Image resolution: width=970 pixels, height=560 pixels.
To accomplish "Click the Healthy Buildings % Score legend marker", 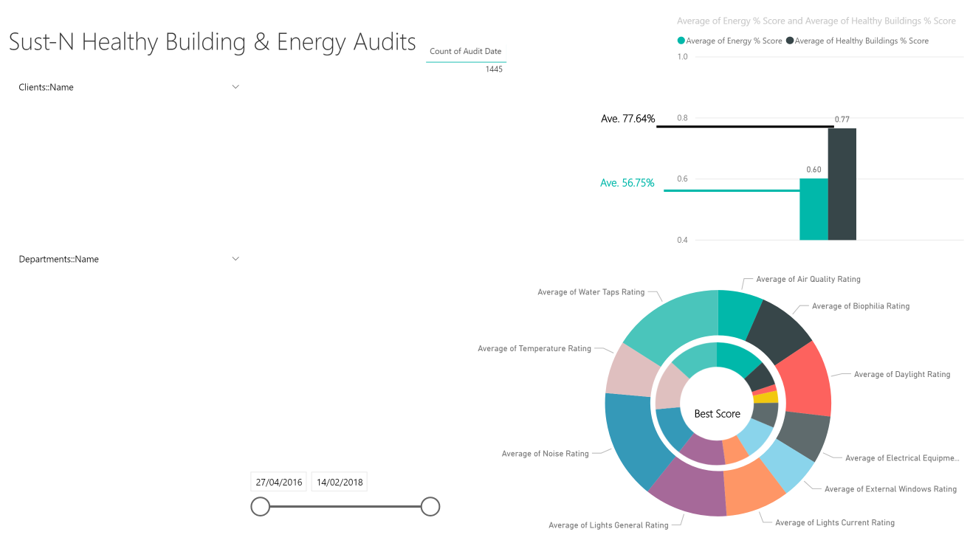I will tap(790, 41).
